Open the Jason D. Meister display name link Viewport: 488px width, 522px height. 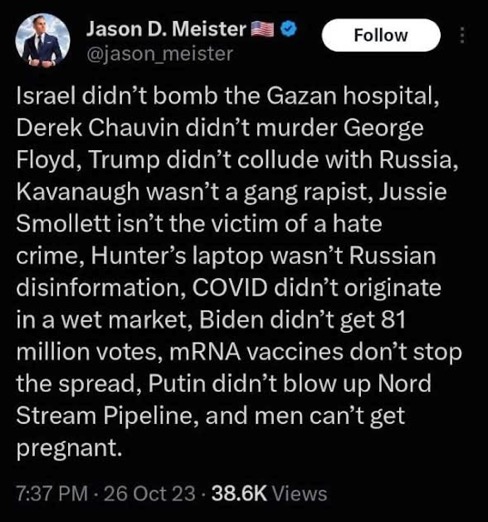166,29
